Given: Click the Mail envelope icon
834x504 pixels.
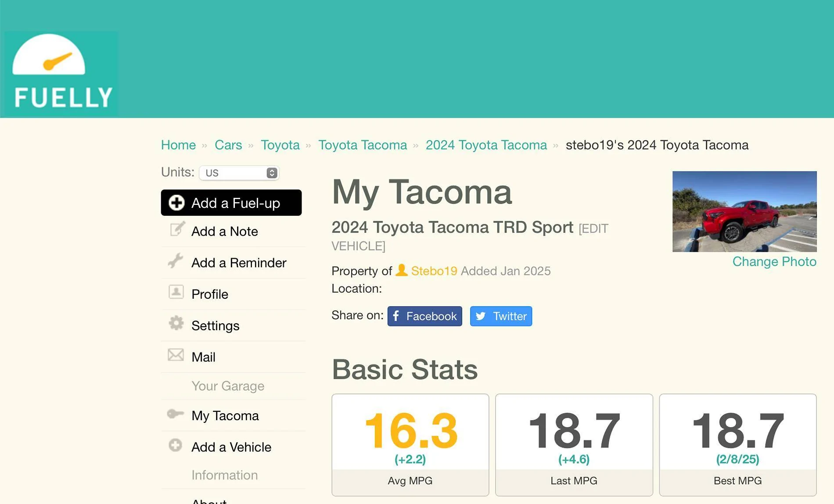Looking at the screenshot, I should pyautogui.click(x=176, y=355).
